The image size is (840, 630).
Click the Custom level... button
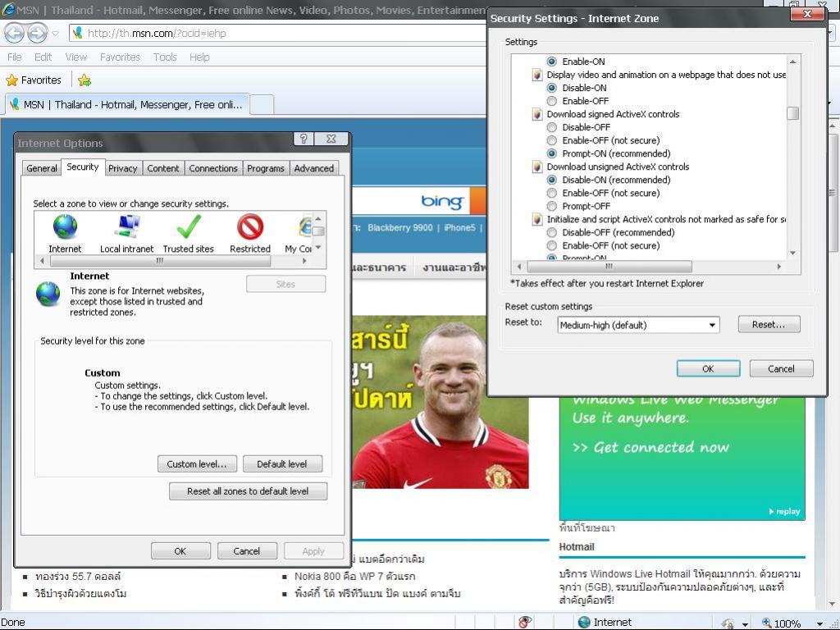(x=197, y=464)
